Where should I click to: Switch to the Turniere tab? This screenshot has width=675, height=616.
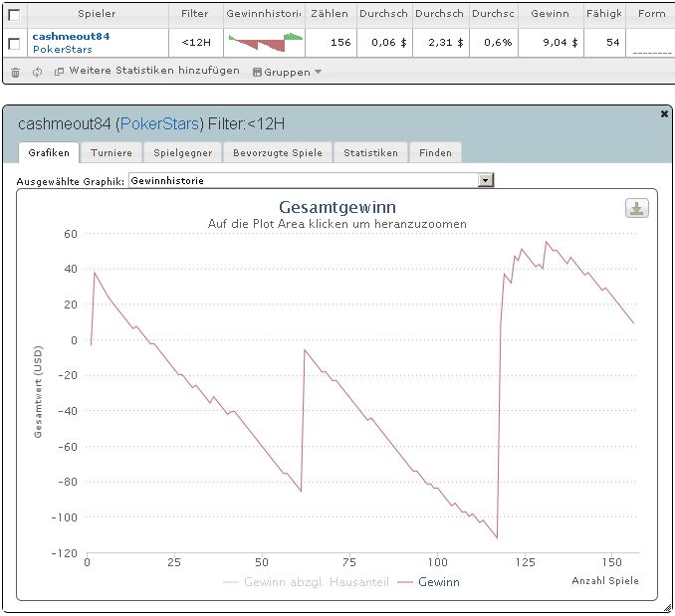112,152
